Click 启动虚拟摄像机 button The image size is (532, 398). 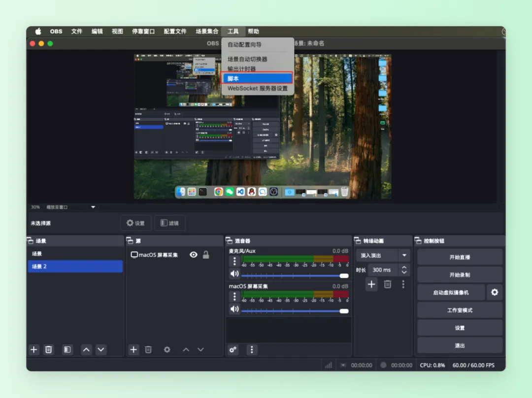click(x=451, y=292)
